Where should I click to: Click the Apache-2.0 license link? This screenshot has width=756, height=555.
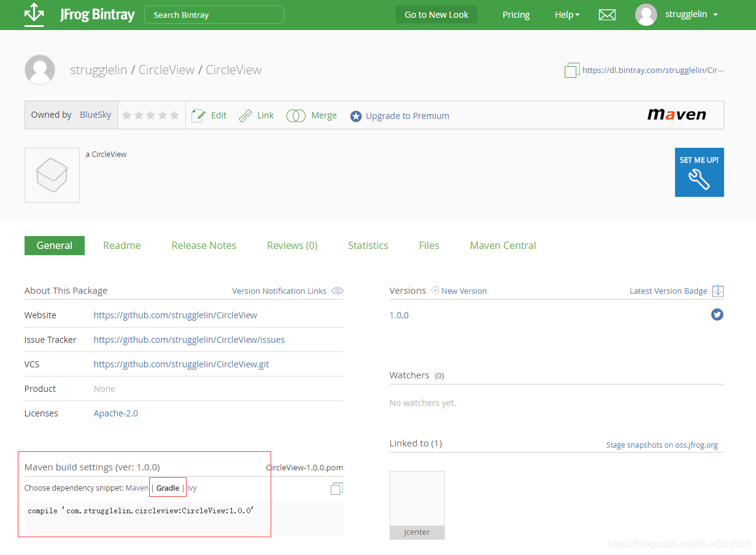coord(116,413)
